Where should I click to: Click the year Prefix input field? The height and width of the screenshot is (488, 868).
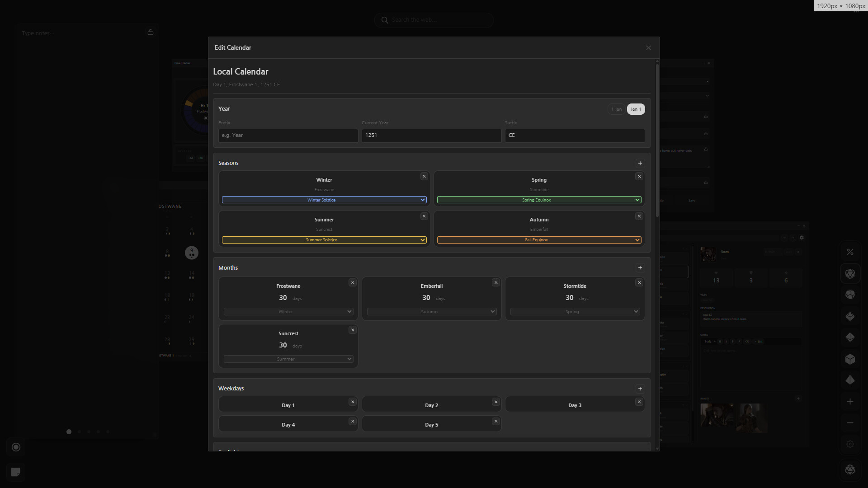point(288,136)
